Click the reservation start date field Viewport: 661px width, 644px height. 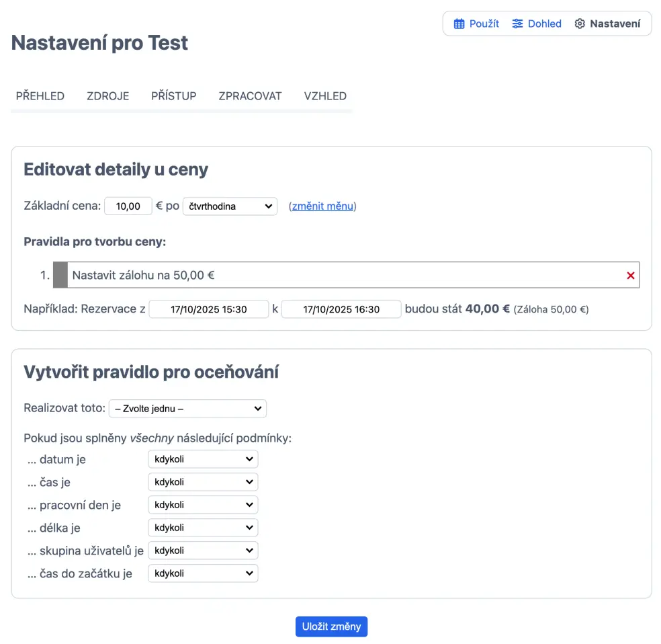click(208, 309)
